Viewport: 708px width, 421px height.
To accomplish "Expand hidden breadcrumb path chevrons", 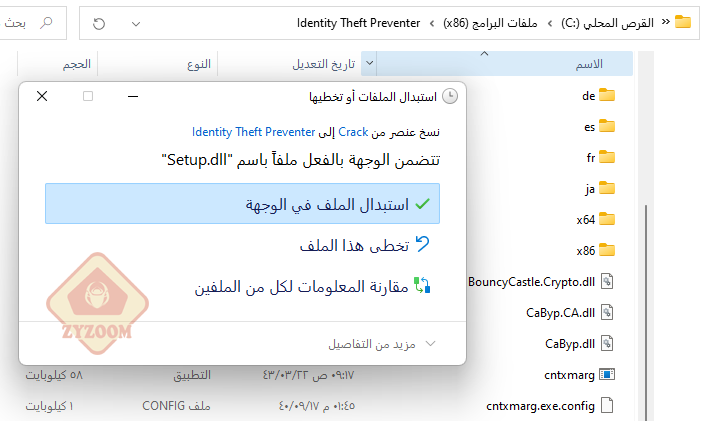I will tap(666, 22).
